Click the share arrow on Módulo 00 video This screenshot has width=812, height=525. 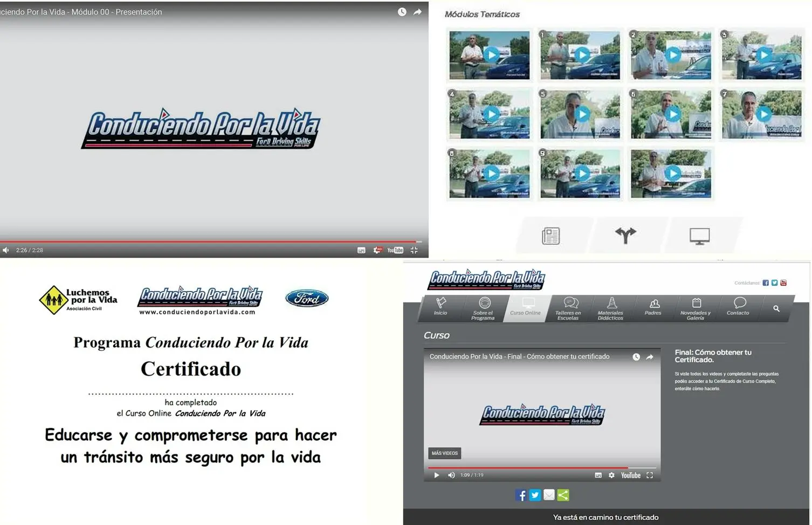point(417,12)
